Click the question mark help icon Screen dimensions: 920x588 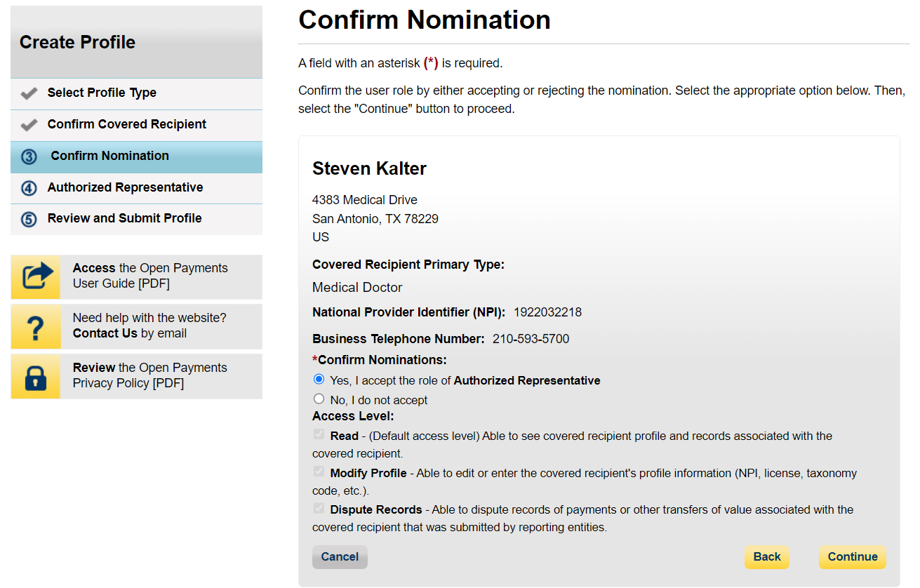tap(36, 327)
